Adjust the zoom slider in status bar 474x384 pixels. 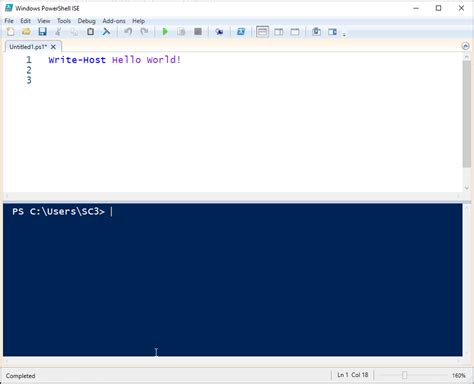pos(404,375)
